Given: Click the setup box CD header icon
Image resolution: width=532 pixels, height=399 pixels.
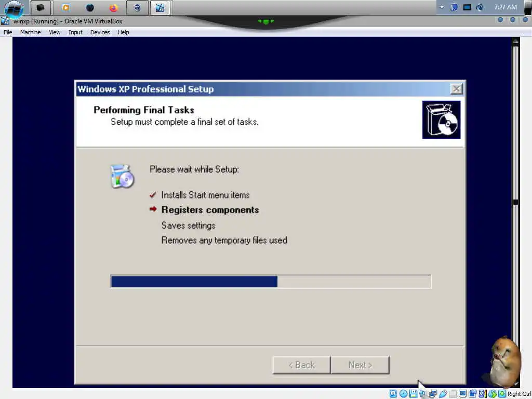Looking at the screenshot, I should tap(441, 120).
